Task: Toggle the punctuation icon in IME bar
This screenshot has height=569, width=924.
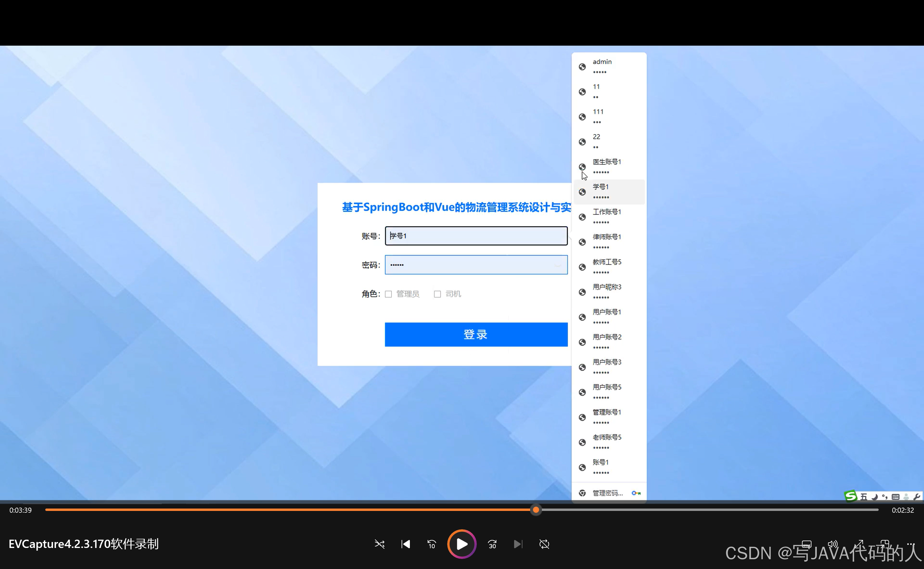Action: pyautogui.click(x=885, y=497)
